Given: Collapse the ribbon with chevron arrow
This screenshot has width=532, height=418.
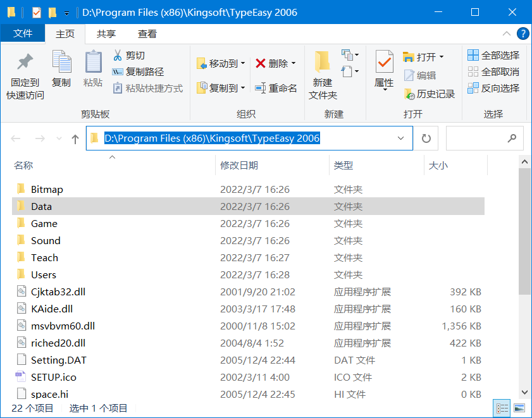Looking at the screenshot, I should pos(507,34).
